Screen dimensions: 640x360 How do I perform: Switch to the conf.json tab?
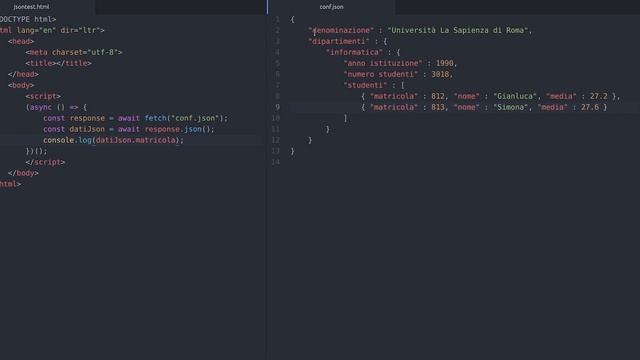(331, 7)
